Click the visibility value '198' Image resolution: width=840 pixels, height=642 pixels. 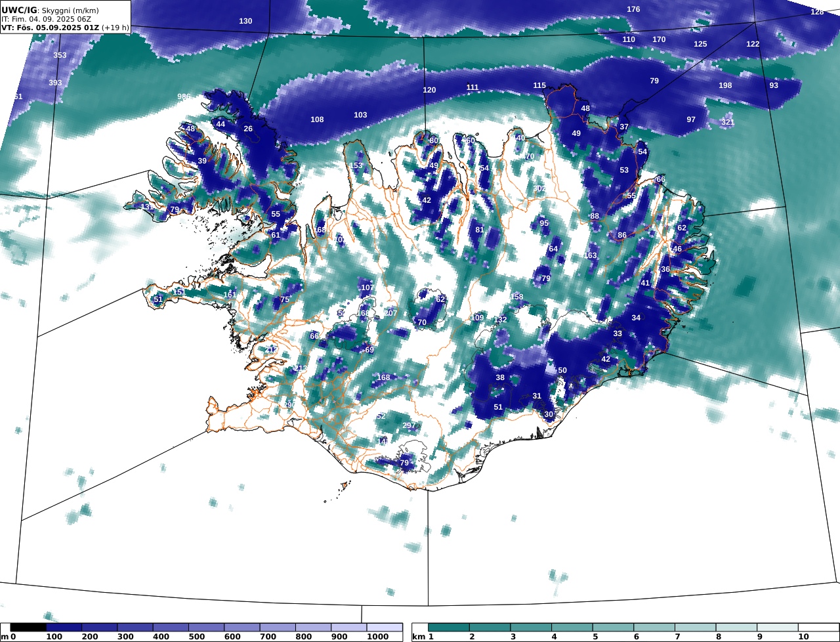tap(725, 85)
